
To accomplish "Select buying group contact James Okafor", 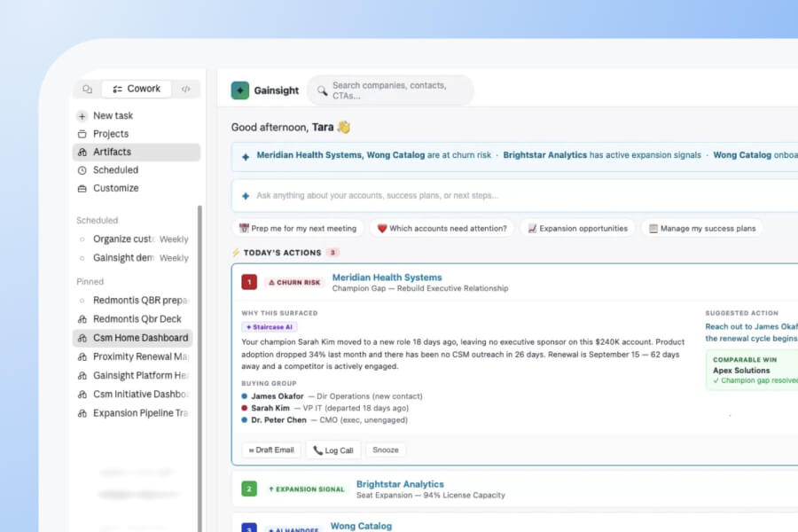I will tap(277, 396).
